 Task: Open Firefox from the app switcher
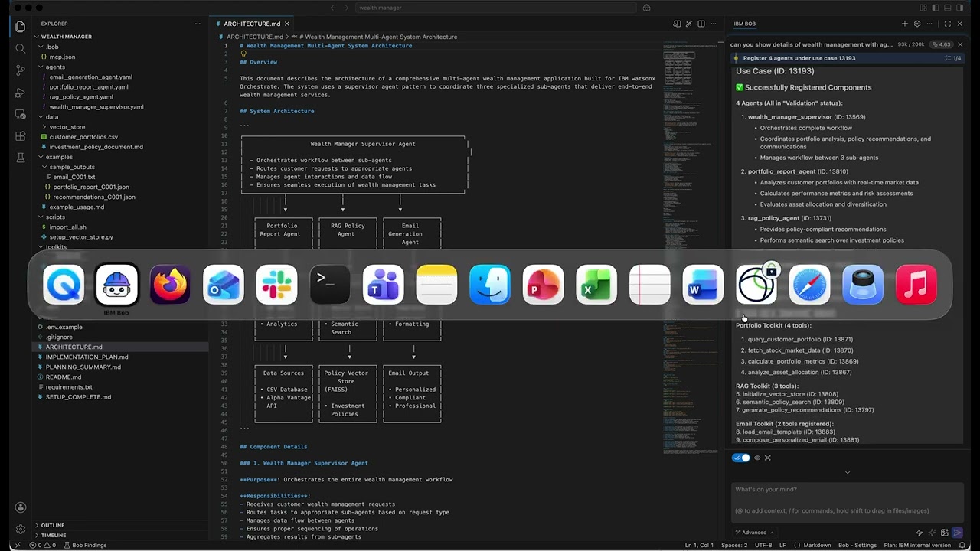pos(170,285)
